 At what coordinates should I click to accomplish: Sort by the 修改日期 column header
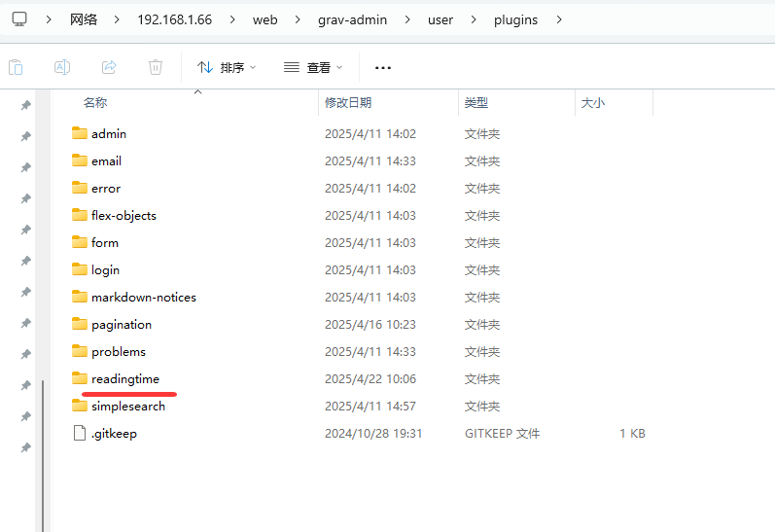pos(348,103)
